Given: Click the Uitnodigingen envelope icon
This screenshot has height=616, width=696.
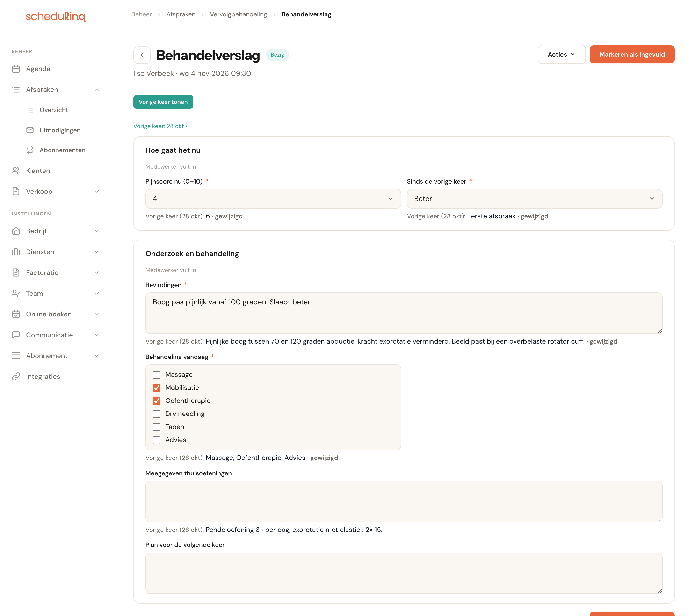Looking at the screenshot, I should 30,130.
